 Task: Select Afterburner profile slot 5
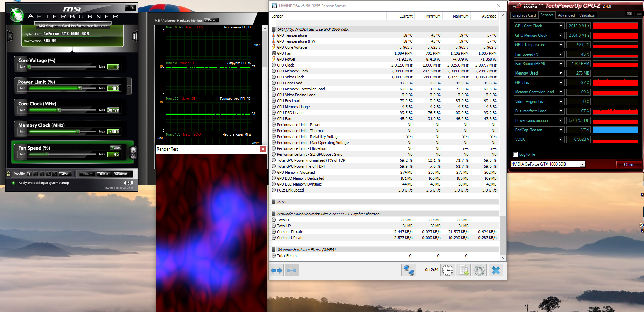tap(55, 174)
